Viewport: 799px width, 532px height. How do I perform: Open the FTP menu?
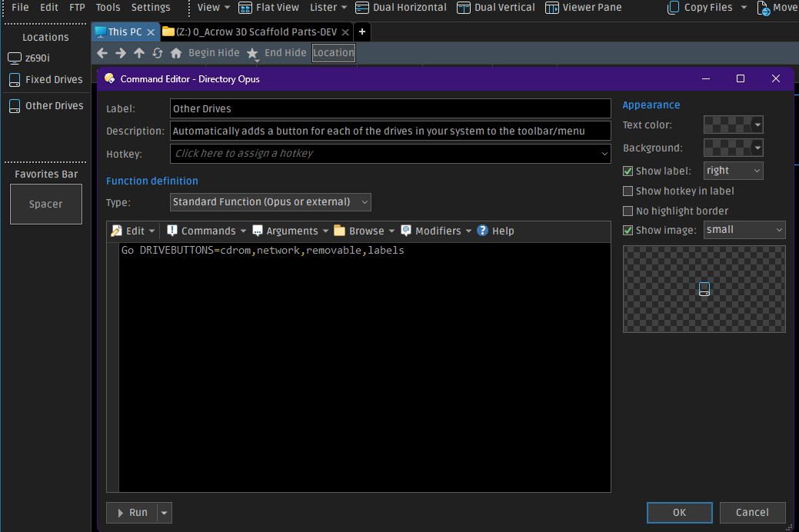click(77, 8)
